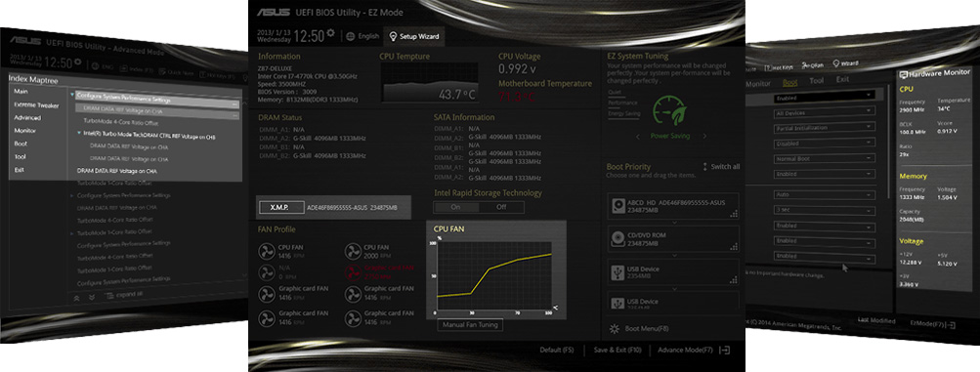Click the CPU FAN curve graph
This screenshot has height=372, width=980.
coord(493,275)
